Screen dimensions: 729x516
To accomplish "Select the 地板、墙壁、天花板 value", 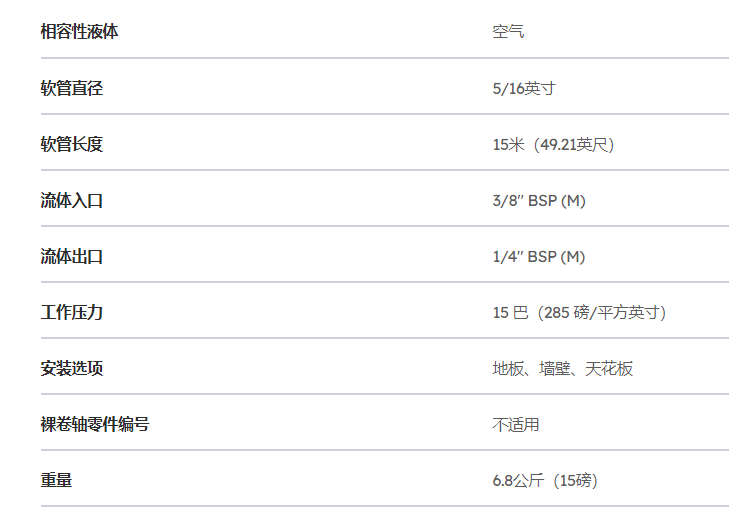I will (563, 369).
